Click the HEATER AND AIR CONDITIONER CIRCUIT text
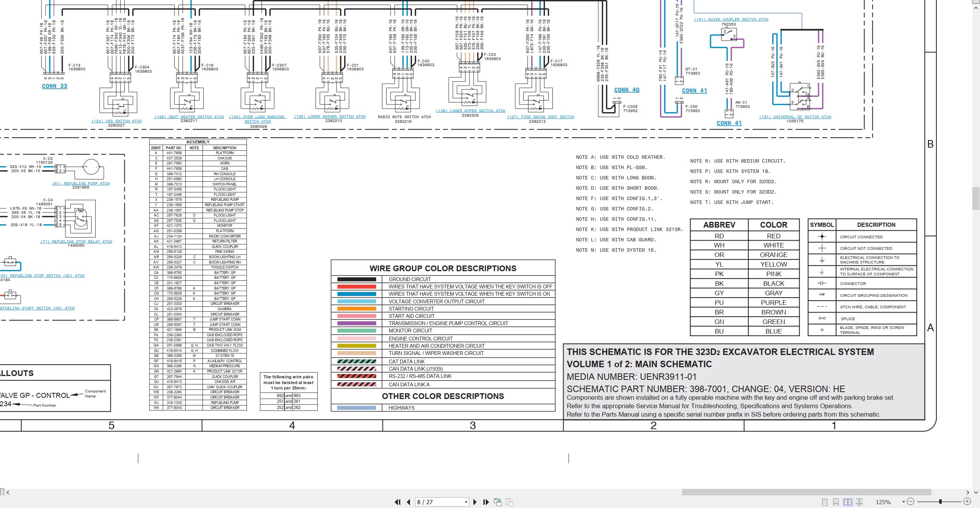Image resolution: width=980 pixels, height=508 pixels. pos(436,346)
